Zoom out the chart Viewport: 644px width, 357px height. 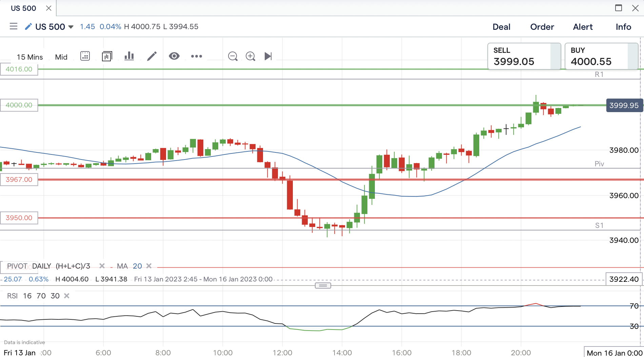(x=233, y=56)
